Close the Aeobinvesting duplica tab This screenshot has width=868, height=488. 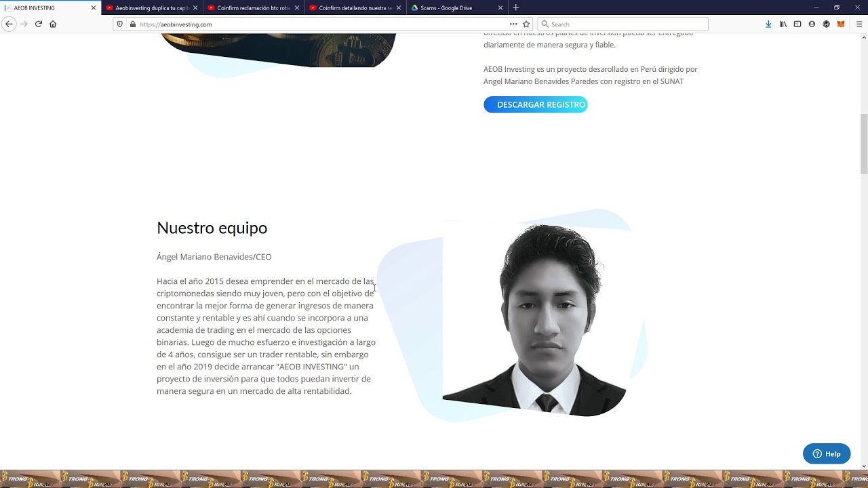click(195, 7)
